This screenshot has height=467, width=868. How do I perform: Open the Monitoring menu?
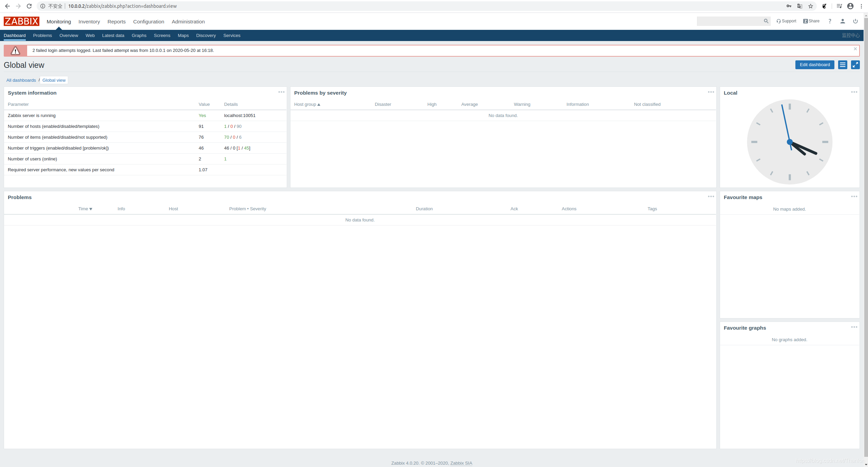coord(59,22)
